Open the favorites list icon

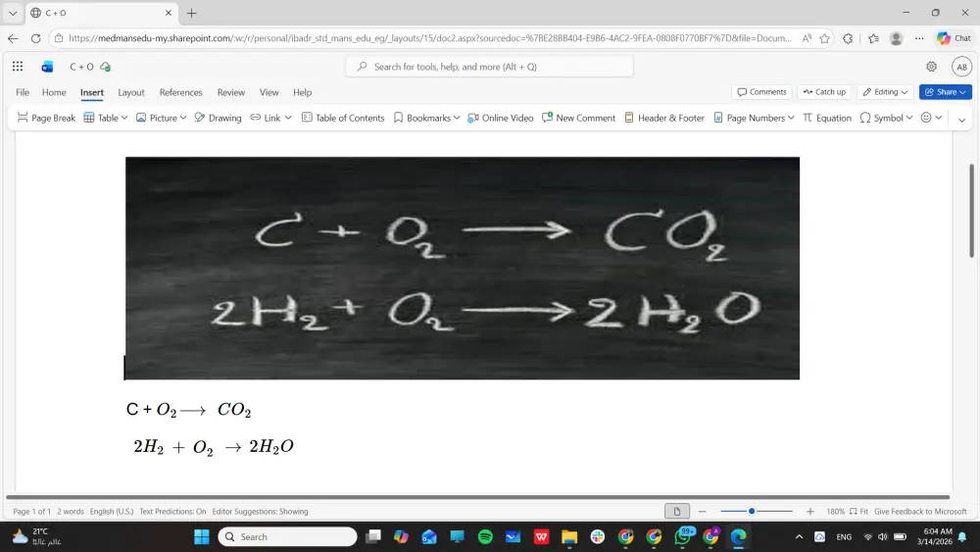coord(873,38)
